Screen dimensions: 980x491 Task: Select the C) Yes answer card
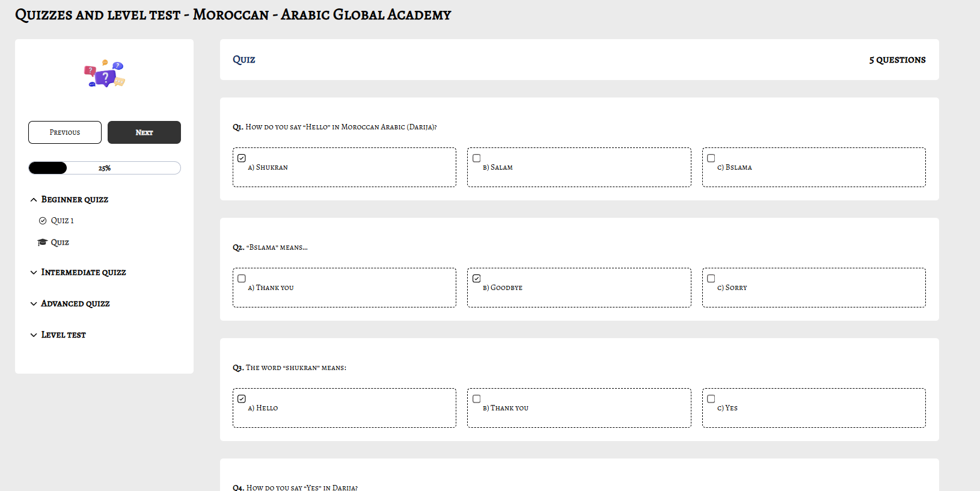click(x=813, y=408)
